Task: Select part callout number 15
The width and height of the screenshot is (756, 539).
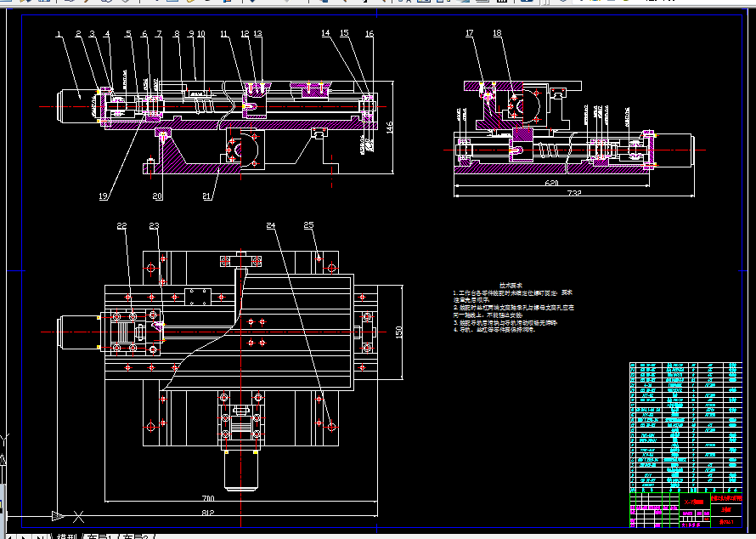Action: coord(344,33)
